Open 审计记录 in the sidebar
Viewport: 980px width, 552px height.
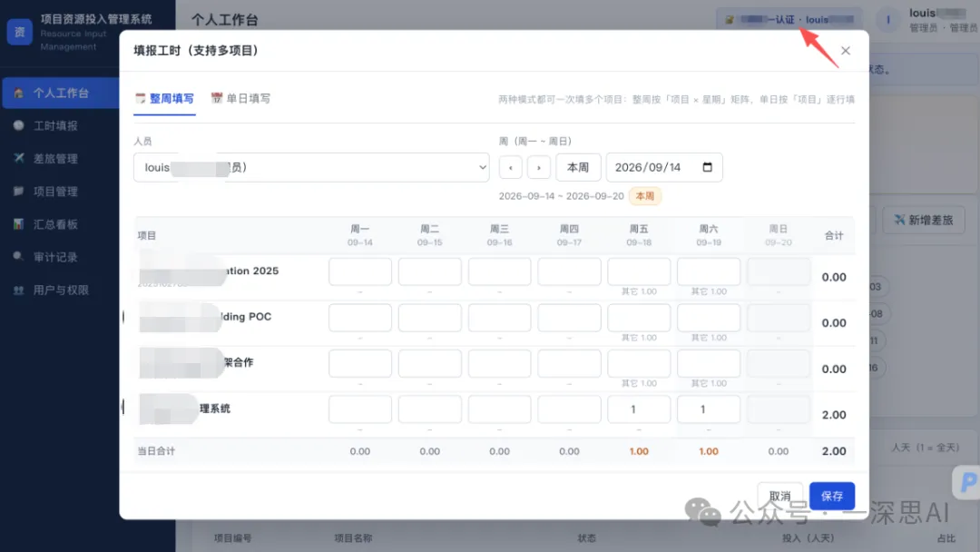[x=55, y=257]
